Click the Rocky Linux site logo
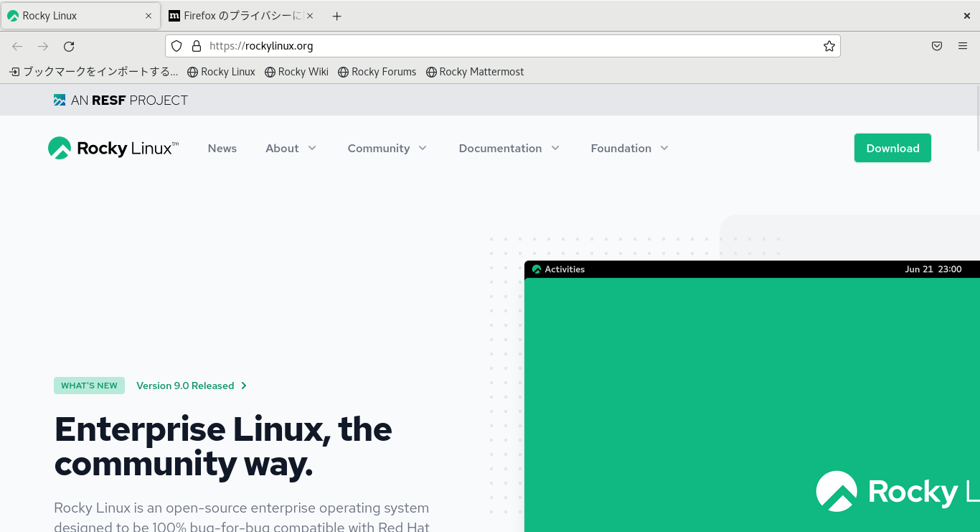The image size is (980, 532). tap(113, 148)
